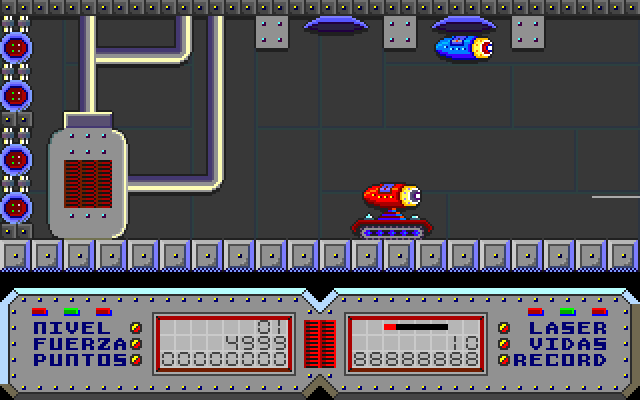Click the yellow indicator light beside LASER
The width and height of the screenshot is (640, 400).
[505, 328]
